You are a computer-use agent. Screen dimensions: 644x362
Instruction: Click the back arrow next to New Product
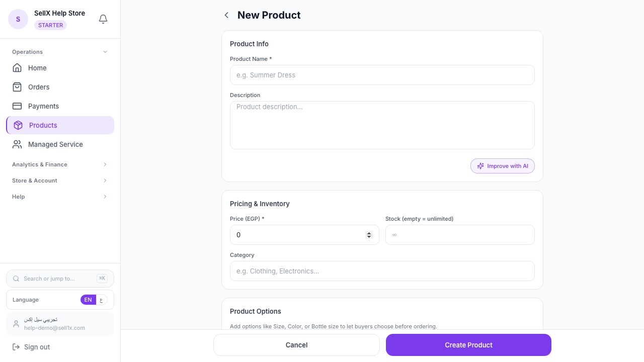[226, 15]
